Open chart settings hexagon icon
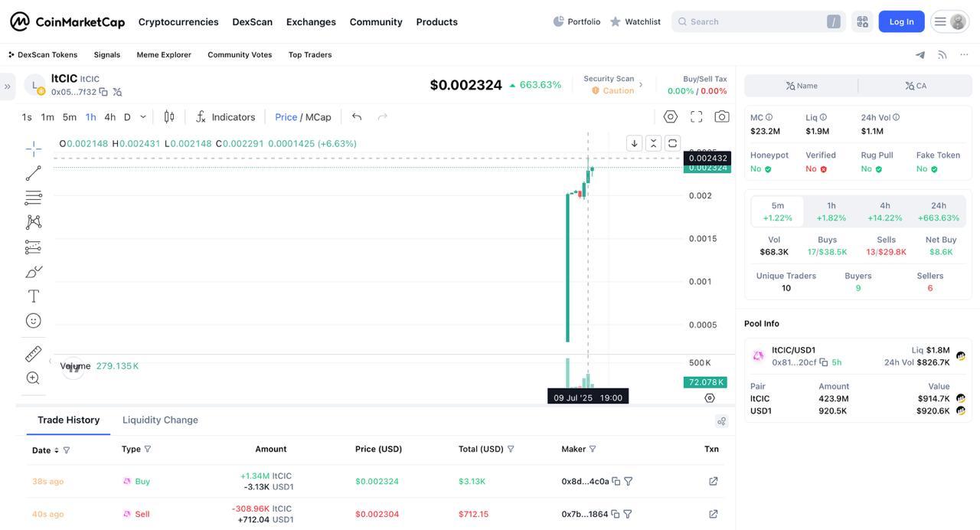The height and width of the screenshot is (530, 980). click(671, 116)
